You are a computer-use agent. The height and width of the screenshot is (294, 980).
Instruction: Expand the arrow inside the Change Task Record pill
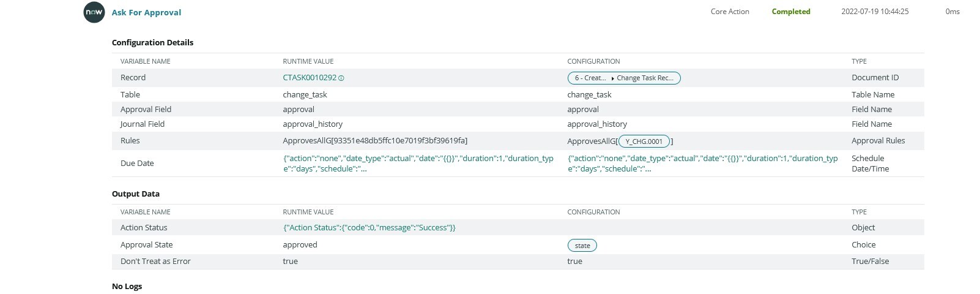[612, 78]
